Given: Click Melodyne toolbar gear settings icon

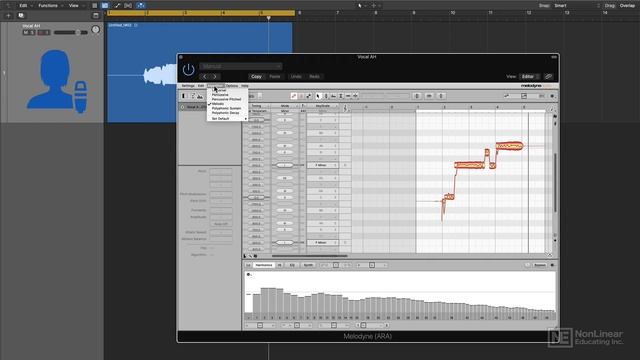Looking at the screenshot, I should click(552, 96).
